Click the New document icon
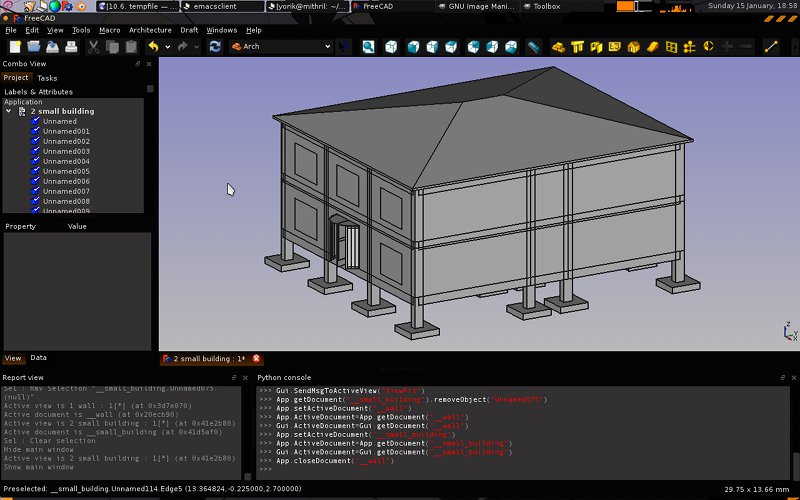Viewport: 800px width, 500px height. (x=15, y=46)
